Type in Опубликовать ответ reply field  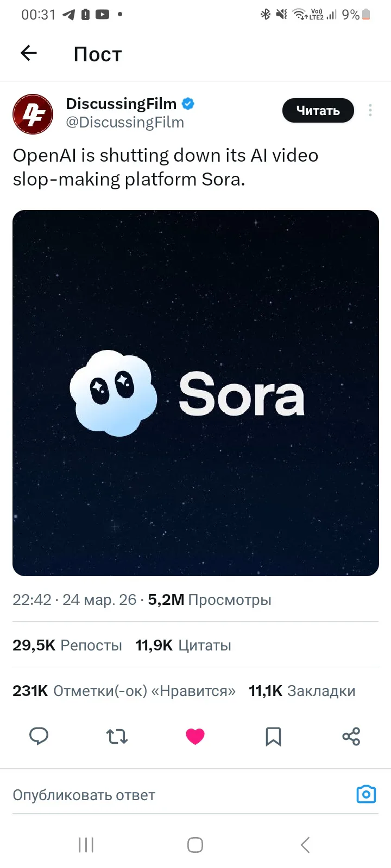click(x=163, y=795)
